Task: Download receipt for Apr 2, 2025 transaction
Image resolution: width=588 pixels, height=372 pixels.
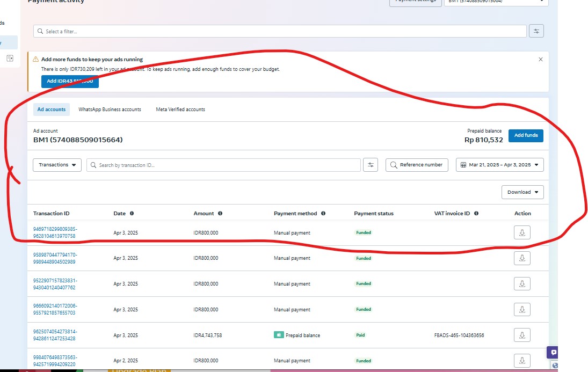Action: (x=521, y=361)
